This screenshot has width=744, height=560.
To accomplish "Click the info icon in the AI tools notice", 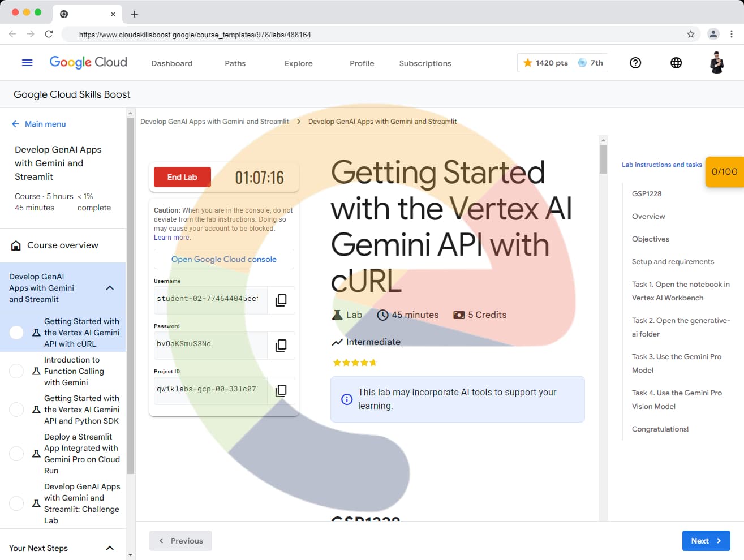I will click(347, 399).
